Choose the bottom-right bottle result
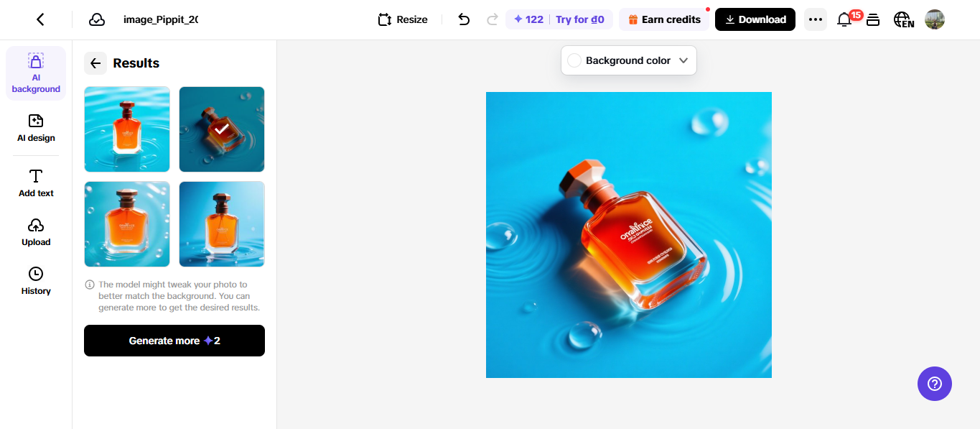Viewport: 980px width, 429px height. pos(222,224)
